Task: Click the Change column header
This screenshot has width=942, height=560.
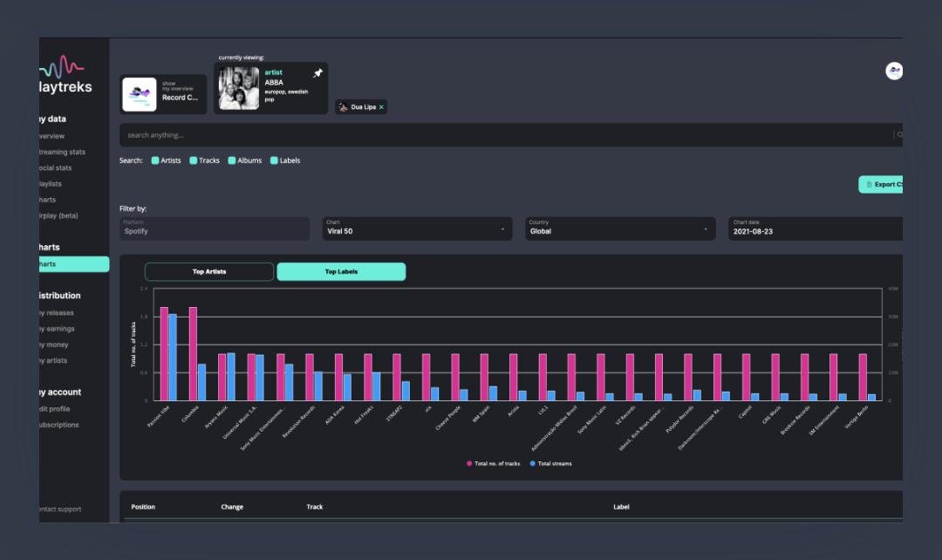Action: coord(232,507)
